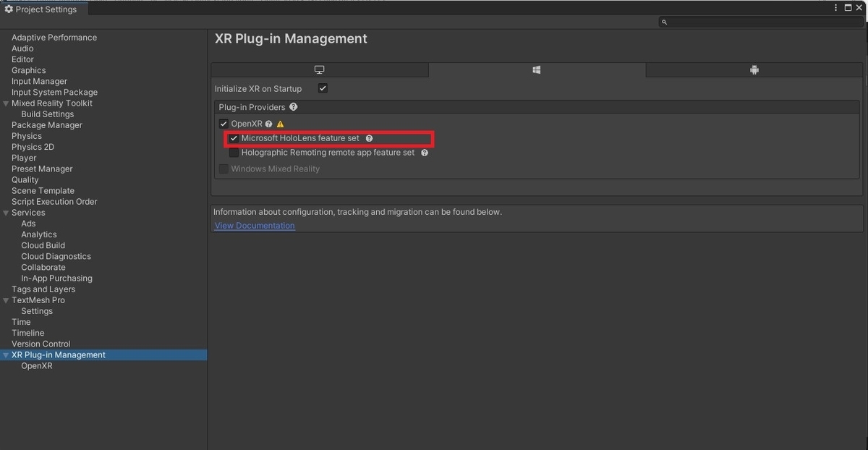Select XR Plug-in Management row
Screen dimensions: 868x450
[x=103, y=355]
